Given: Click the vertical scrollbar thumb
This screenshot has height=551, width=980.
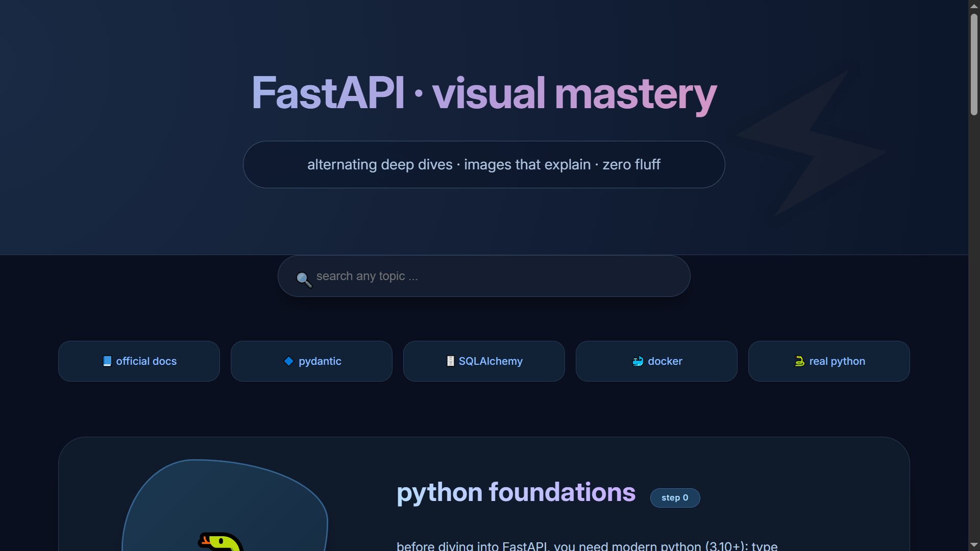Looking at the screenshot, I should point(974,64).
